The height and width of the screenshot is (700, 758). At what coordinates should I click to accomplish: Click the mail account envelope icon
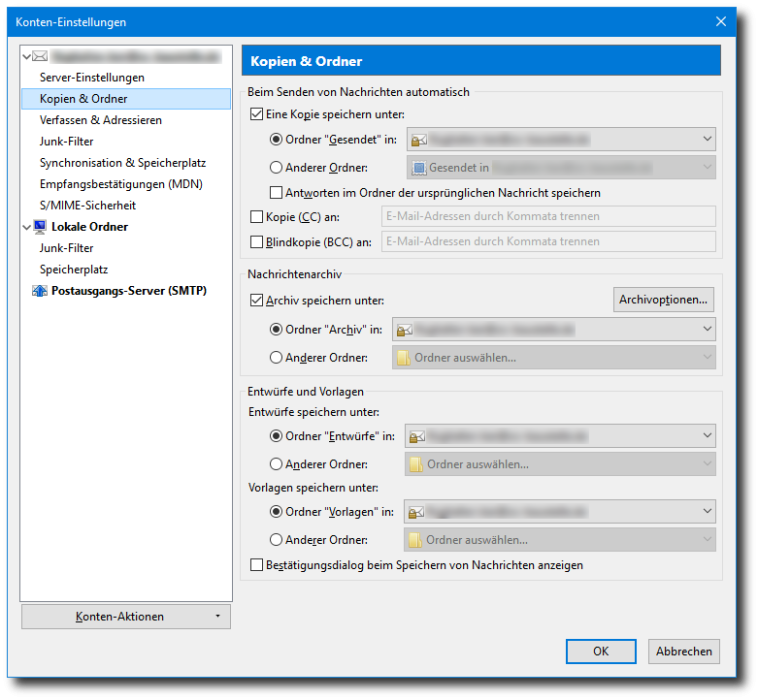(x=41, y=57)
